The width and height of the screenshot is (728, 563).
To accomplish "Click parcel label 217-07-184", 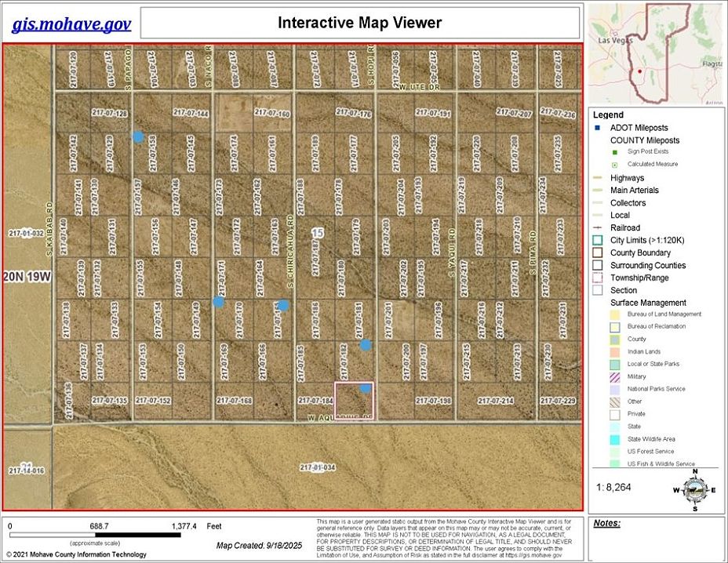I will point(315,401).
